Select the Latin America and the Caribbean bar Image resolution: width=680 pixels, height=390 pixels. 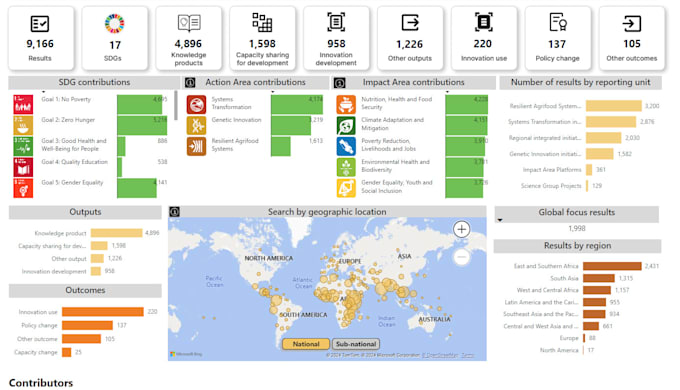(x=594, y=302)
